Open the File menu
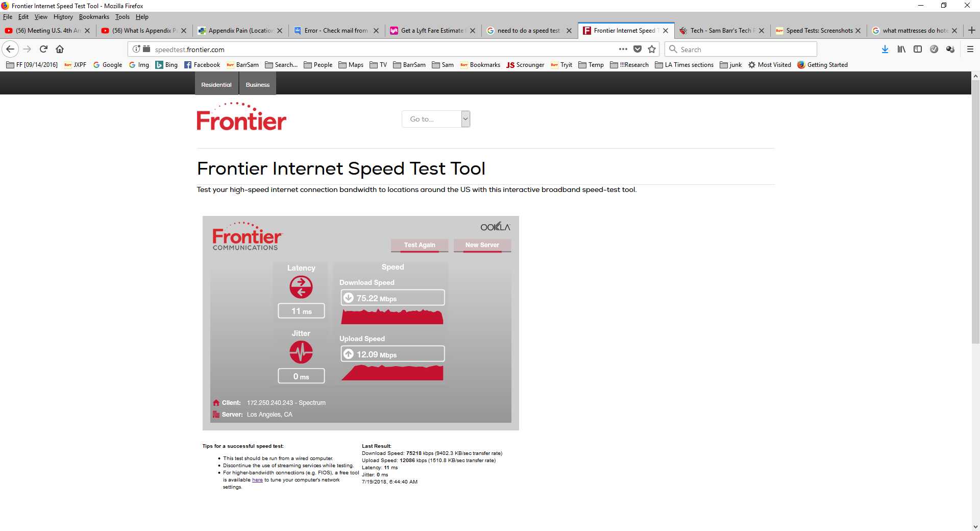Viewport: 980px width, 531px height. click(x=8, y=17)
